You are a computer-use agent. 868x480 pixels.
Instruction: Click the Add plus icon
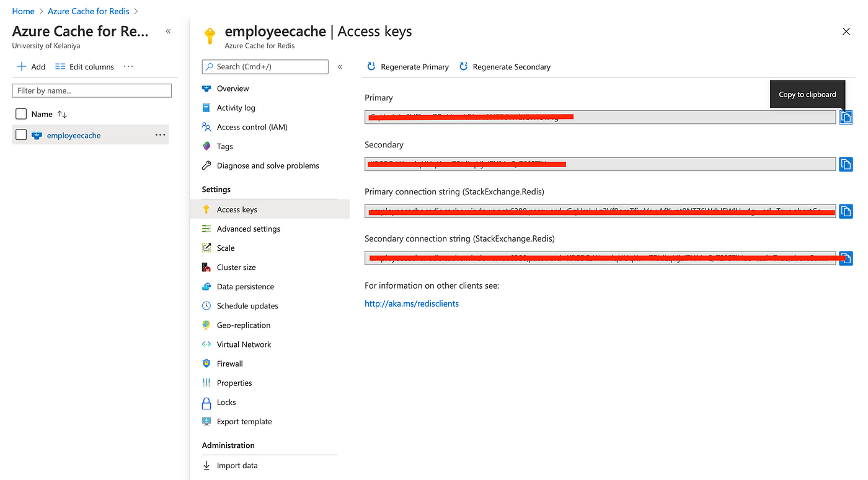(x=22, y=66)
